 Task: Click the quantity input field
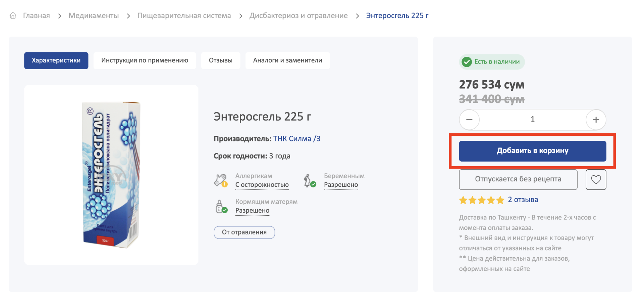(x=532, y=120)
